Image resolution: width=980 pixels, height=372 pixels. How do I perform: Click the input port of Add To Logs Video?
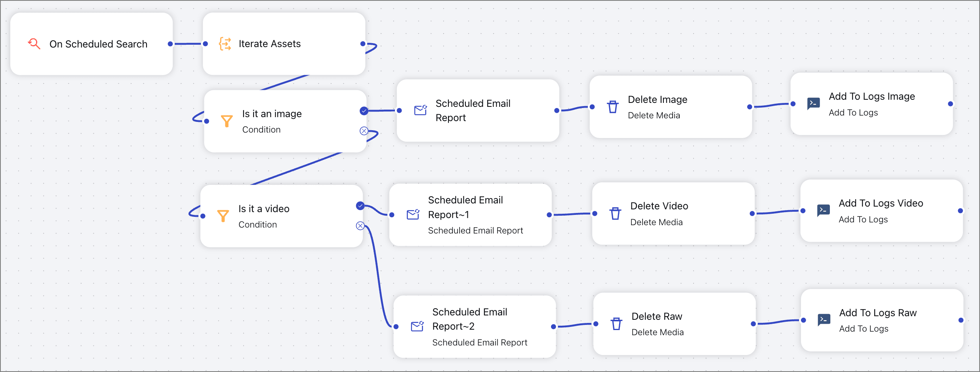[803, 211]
